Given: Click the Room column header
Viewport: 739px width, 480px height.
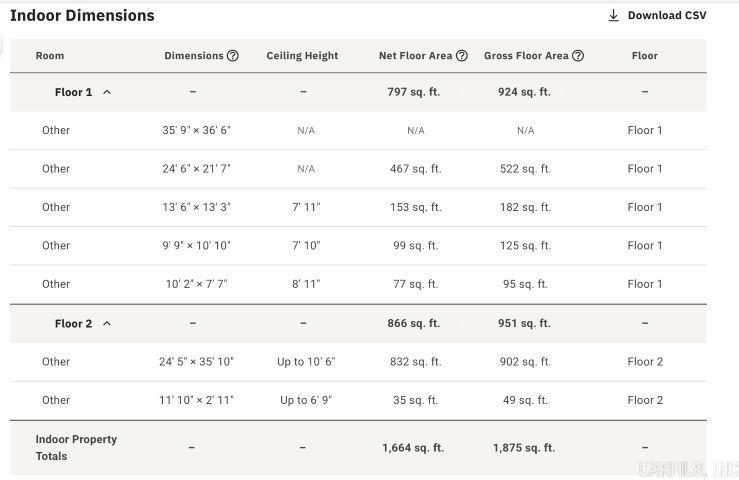Looking at the screenshot, I should pos(50,56).
